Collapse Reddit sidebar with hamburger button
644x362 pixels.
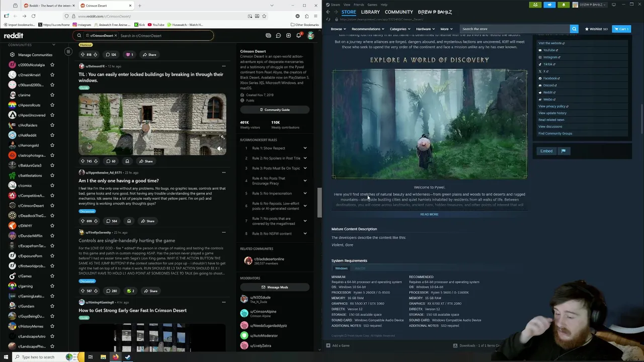[x=68, y=51]
